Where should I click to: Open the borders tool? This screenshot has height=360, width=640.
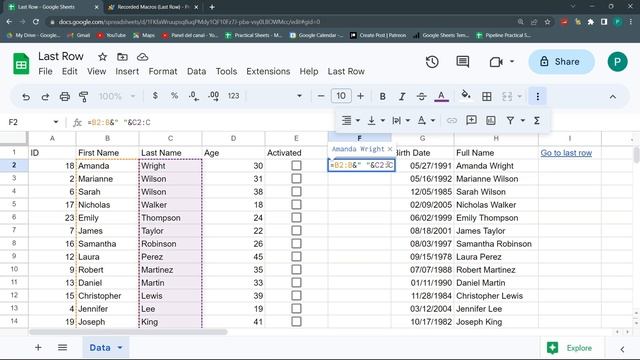click(x=487, y=96)
